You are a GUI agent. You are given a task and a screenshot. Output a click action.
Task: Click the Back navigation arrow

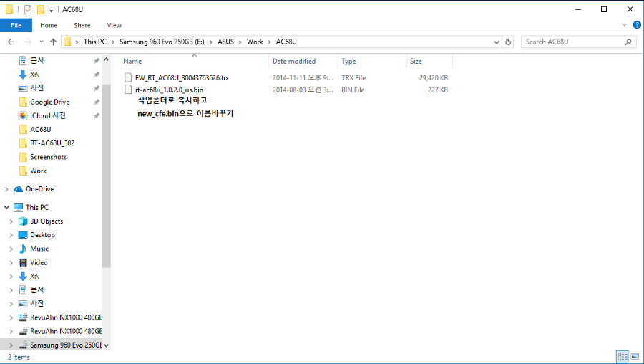tap(11, 42)
